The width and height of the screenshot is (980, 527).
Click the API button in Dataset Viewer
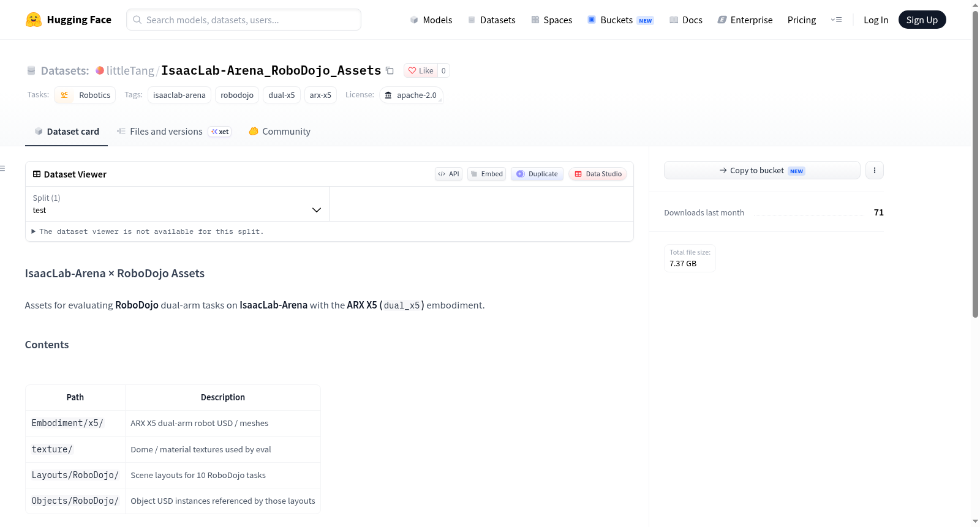pyautogui.click(x=448, y=174)
